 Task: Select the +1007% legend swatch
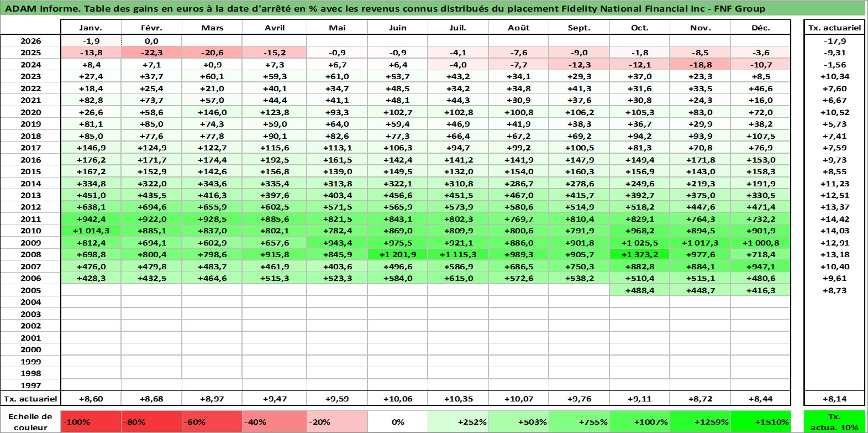(x=640, y=421)
